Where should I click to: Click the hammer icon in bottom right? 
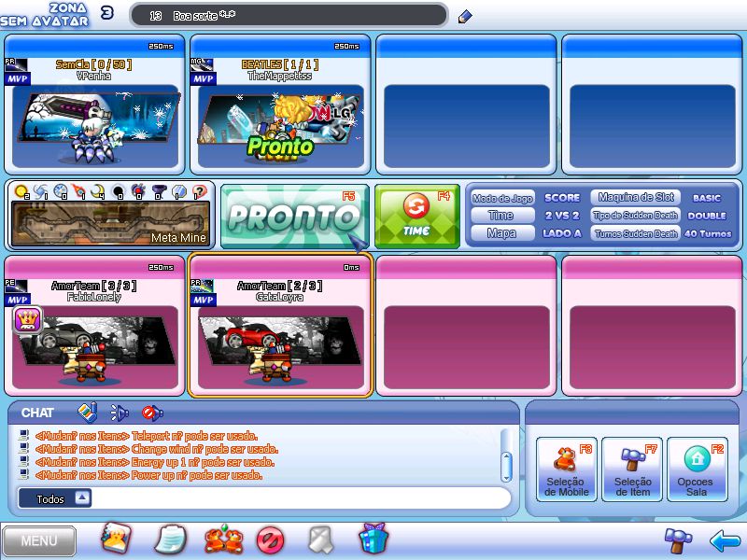678,539
